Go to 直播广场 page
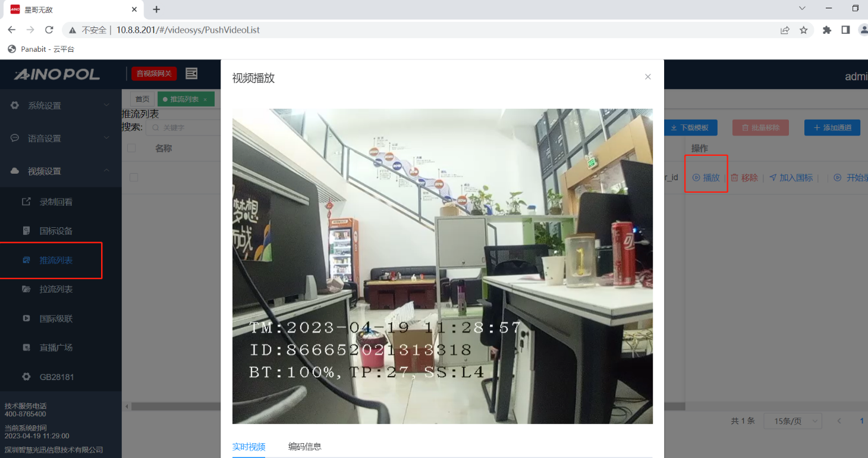The image size is (868, 458). (56, 347)
